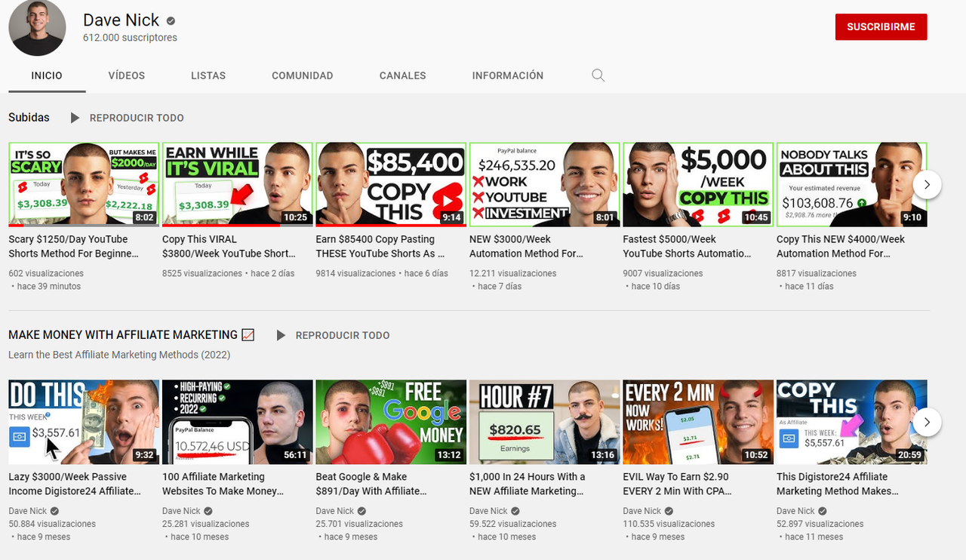
Task: Click REPRODUCIR TODO for Affiliate Marketing section
Action: [343, 335]
